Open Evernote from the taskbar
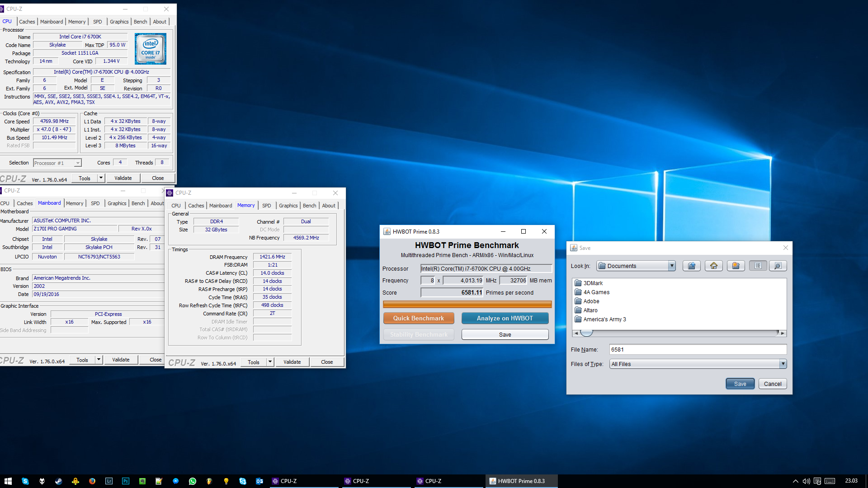Viewport: 868px width, 488px height. click(142, 481)
